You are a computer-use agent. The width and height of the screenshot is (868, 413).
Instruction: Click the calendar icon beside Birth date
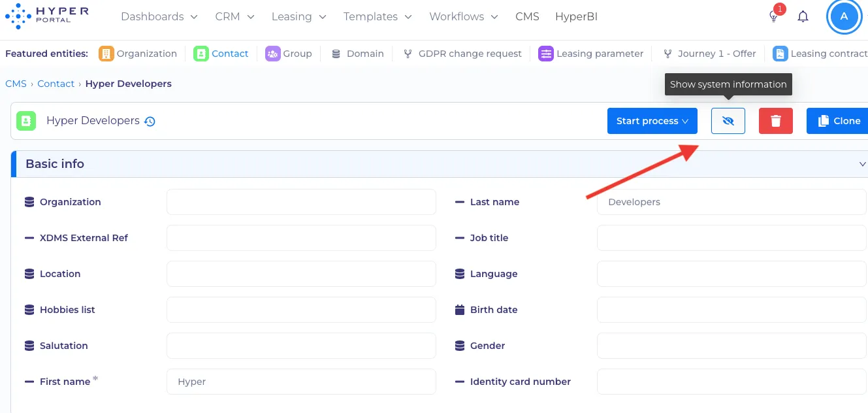pyautogui.click(x=460, y=310)
